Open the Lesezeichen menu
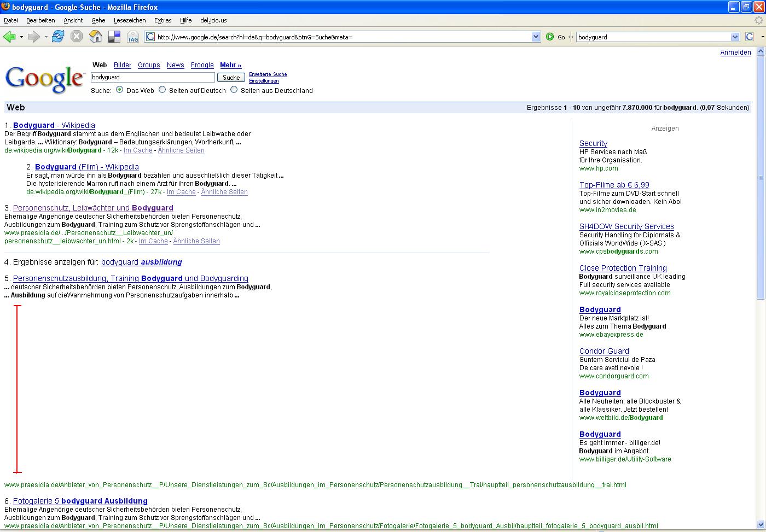This screenshot has height=532, width=766. pyautogui.click(x=130, y=20)
